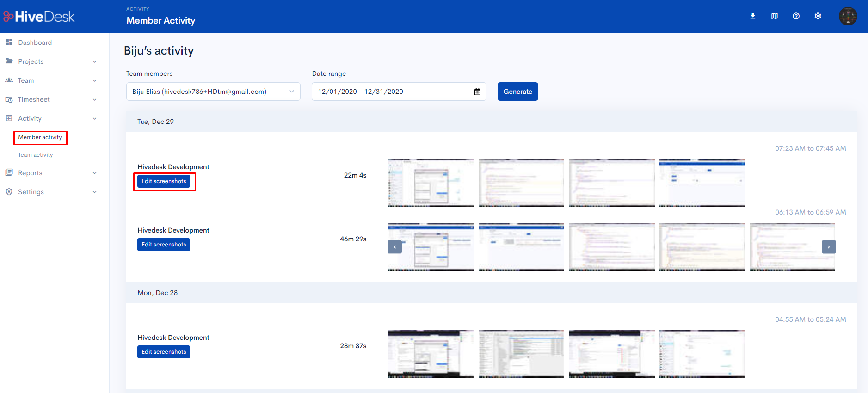Viewport: 868px width, 393px height.
Task: Click the '46m 29s' duration value
Action: click(353, 239)
